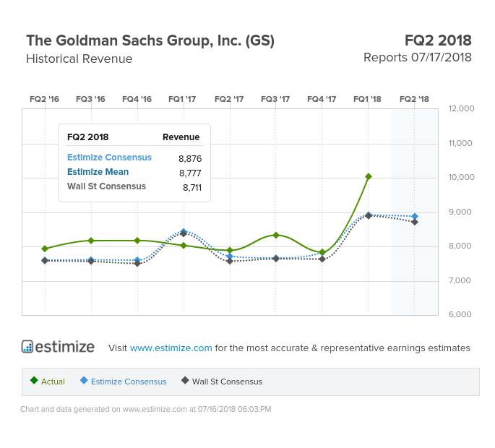Click the 8,777 revenue value

(x=190, y=173)
